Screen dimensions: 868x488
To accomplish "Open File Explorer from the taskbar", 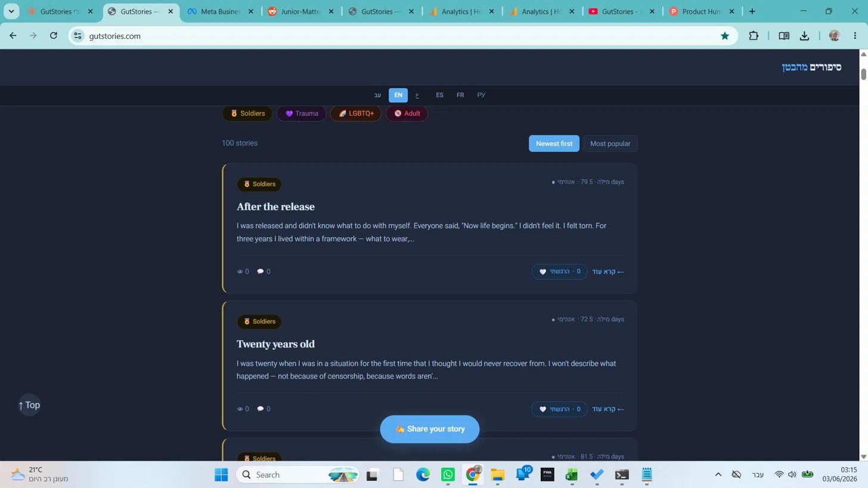I will [497, 475].
